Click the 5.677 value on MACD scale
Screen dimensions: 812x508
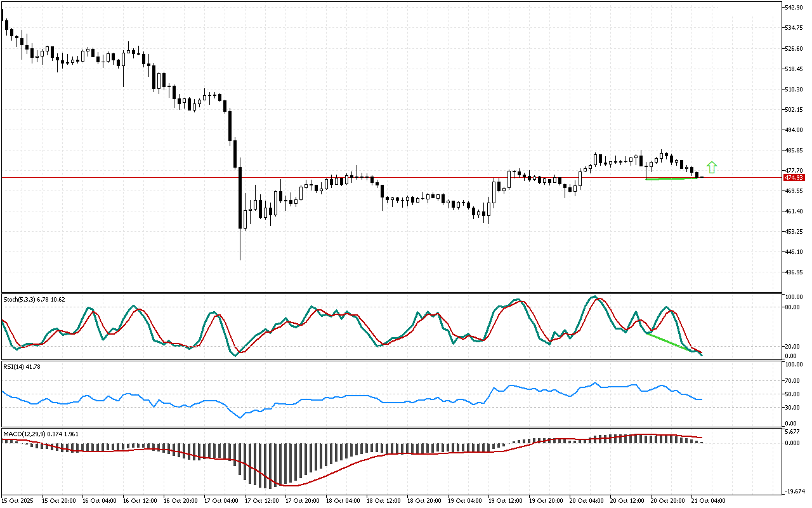[x=793, y=432]
